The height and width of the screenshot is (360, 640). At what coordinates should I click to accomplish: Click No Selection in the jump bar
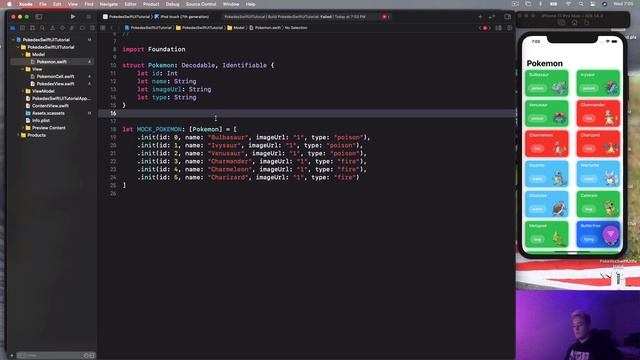(296, 28)
